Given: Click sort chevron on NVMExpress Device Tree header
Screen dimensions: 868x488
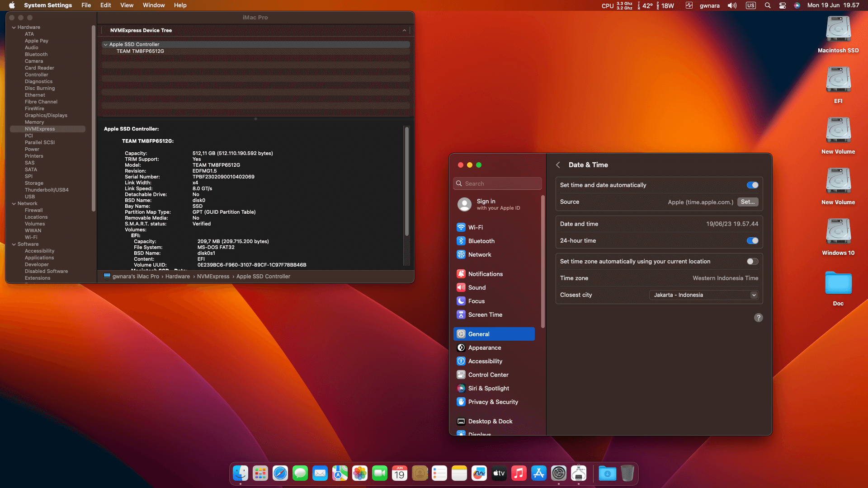Looking at the screenshot, I should [x=404, y=30].
